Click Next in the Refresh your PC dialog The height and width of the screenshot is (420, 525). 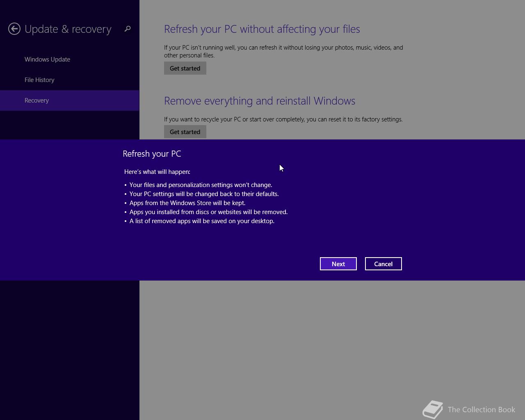click(338, 264)
